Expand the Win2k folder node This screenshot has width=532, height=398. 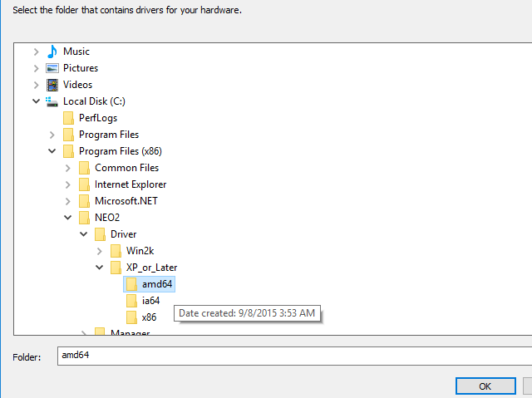pyautogui.click(x=99, y=251)
